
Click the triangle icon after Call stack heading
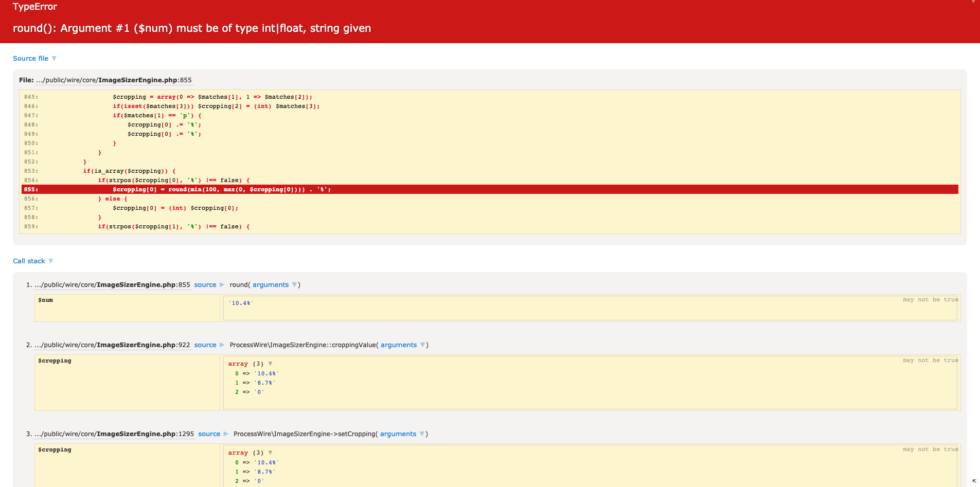[x=50, y=261]
